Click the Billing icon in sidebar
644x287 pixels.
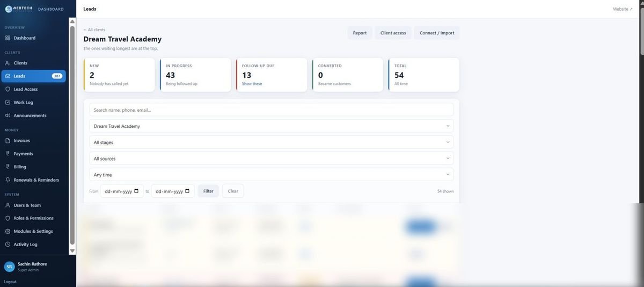[8, 167]
